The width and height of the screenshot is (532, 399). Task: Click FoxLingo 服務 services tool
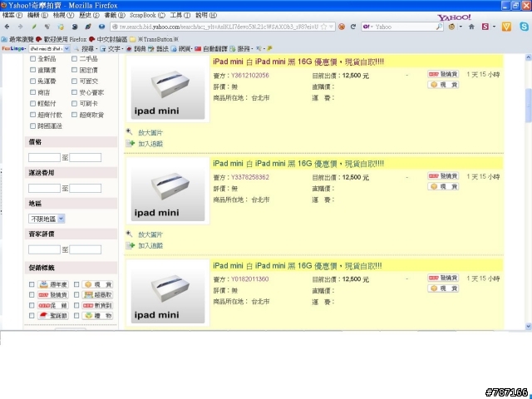point(241,48)
